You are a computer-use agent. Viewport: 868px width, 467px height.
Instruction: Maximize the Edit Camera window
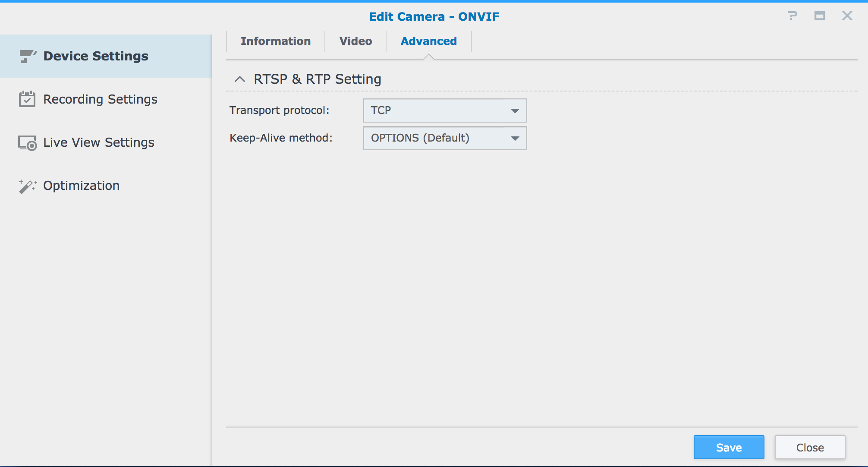819,16
